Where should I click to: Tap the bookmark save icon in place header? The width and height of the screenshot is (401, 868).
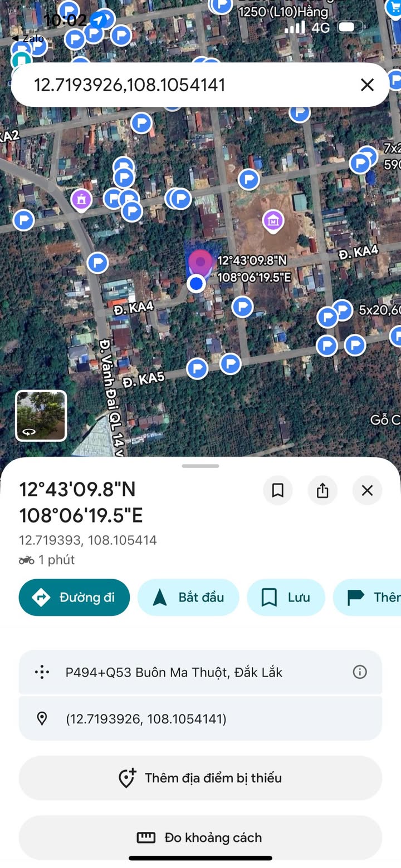click(278, 490)
